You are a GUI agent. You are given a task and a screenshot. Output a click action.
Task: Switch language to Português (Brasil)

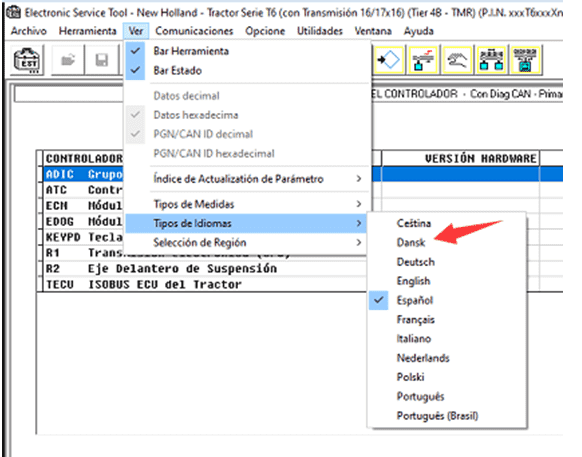pos(447,415)
